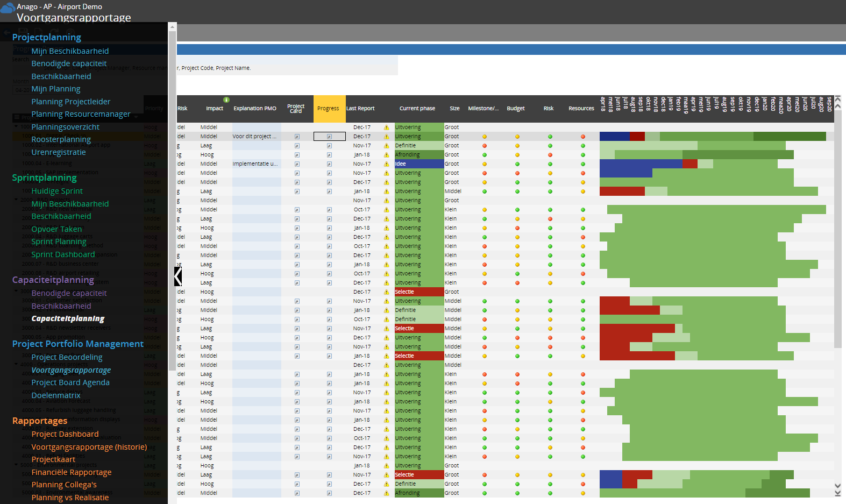Click the double-down scroll-to-bottom icon

[837, 492]
